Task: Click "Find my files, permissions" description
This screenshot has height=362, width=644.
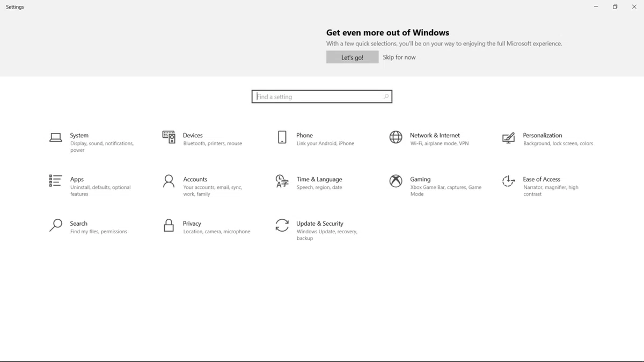Action: click(x=99, y=232)
